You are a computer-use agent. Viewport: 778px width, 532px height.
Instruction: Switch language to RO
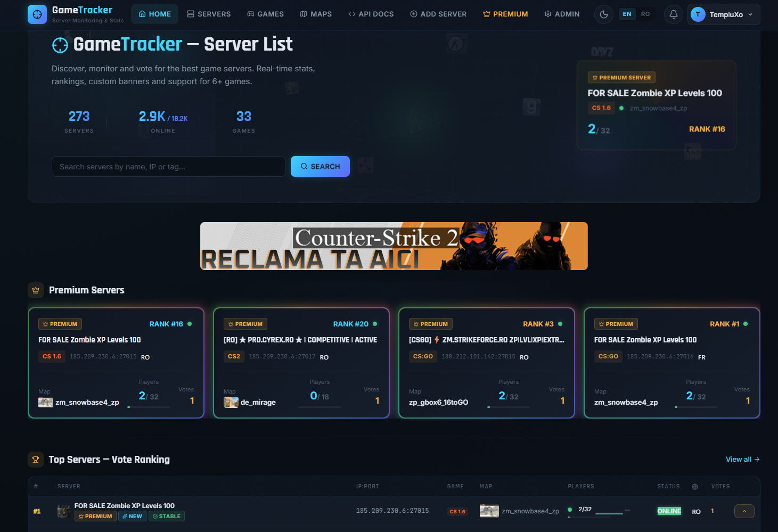pyautogui.click(x=645, y=14)
